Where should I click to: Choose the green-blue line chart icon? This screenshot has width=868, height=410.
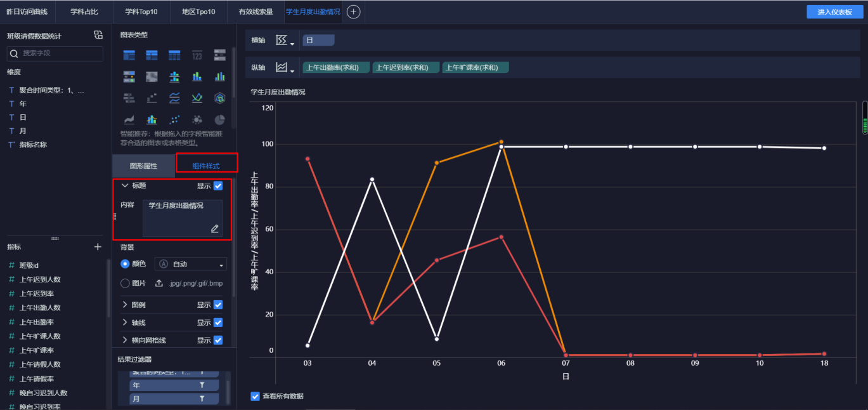(197, 98)
